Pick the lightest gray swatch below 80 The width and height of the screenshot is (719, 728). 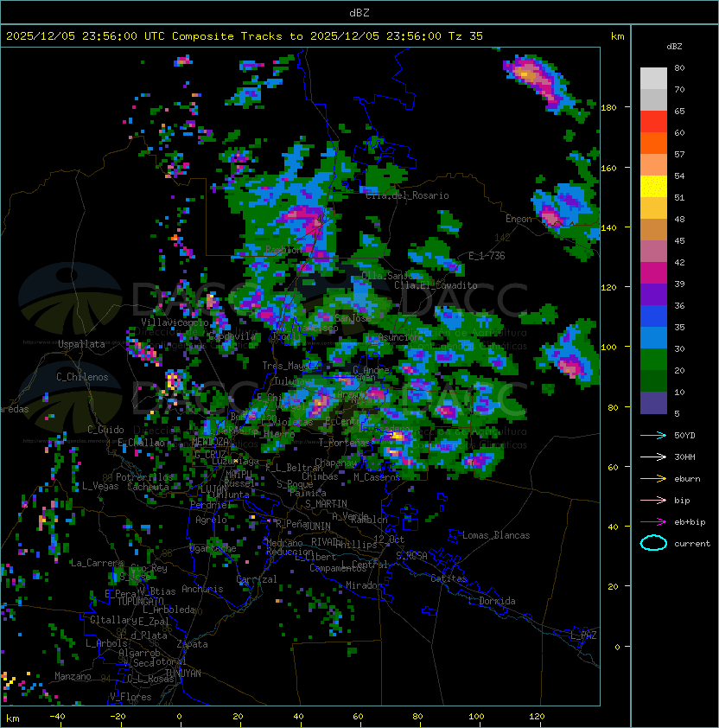click(653, 79)
